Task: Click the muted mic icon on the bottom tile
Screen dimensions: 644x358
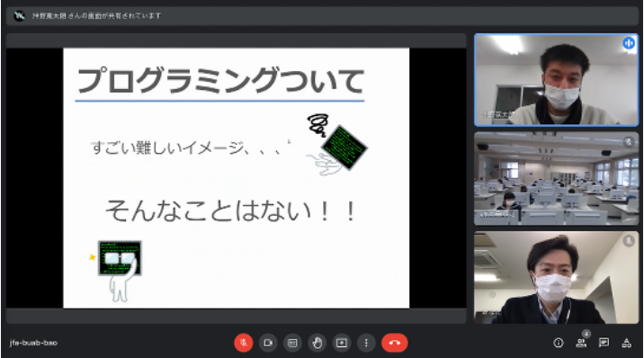Action: pyautogui.click(x=629, y=240)
